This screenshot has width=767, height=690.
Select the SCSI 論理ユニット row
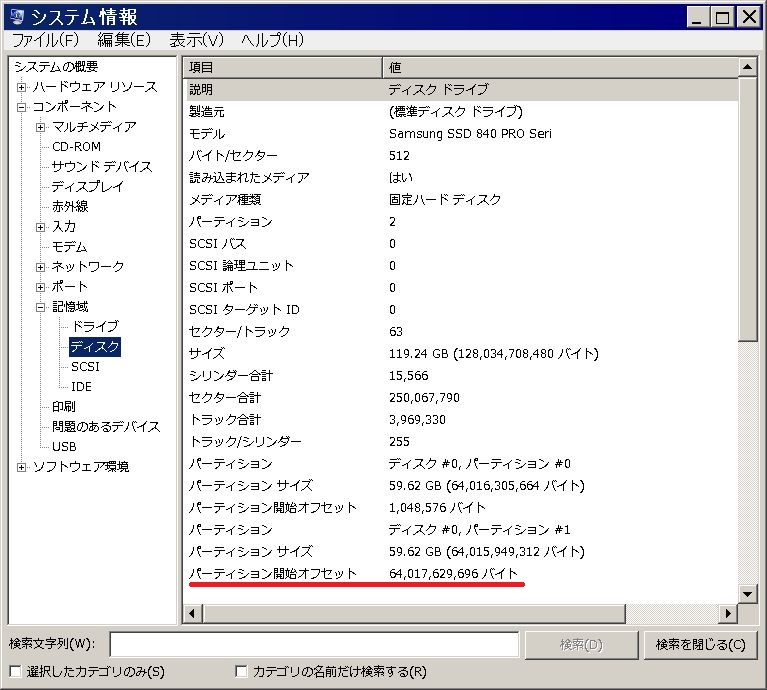coord(461,266)
